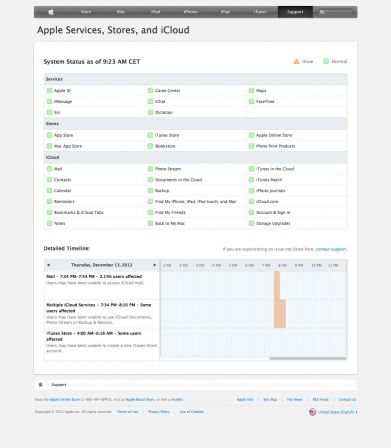The height and width of the screenshot is (448, 391).
Task: Click the status icon next to iCloud Mail
Action: (x=49, y=169)
